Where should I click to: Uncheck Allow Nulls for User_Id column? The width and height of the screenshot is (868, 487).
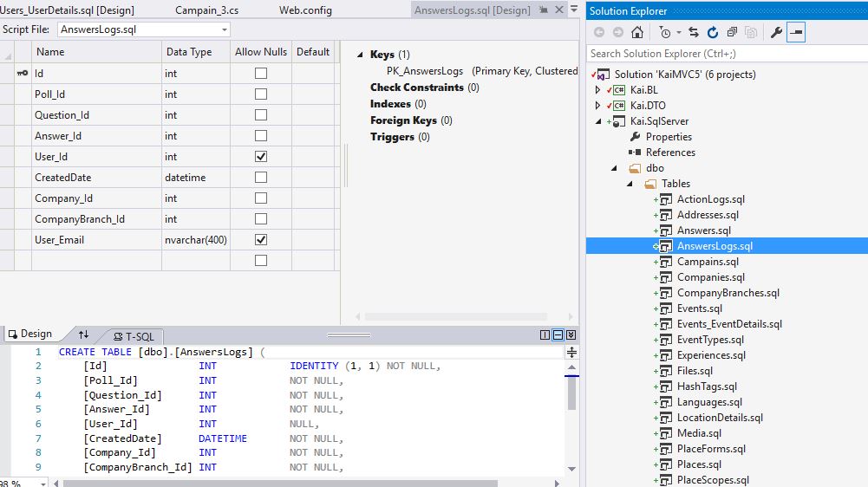pos(261,157)
